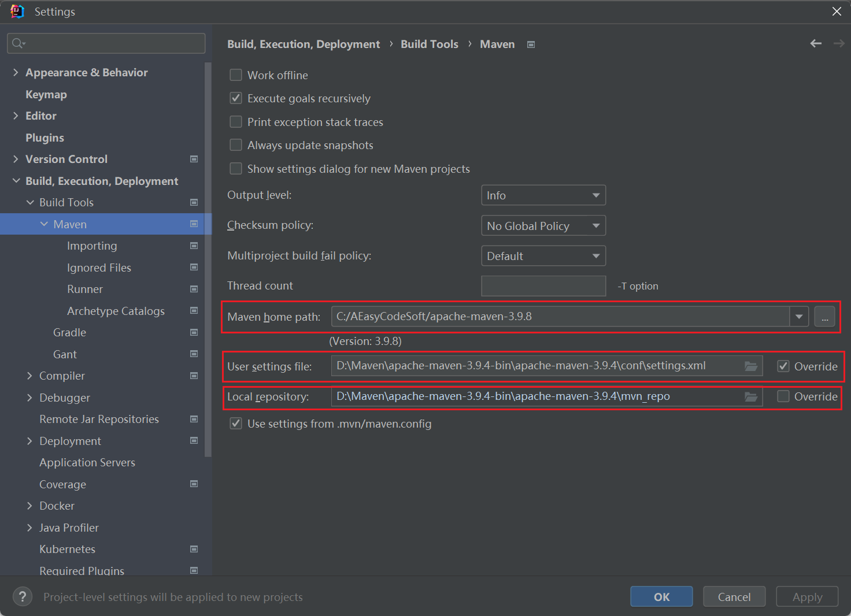Open the Importing settings page
Viewport: 851px width, 616px height.
tap(92, 246)
